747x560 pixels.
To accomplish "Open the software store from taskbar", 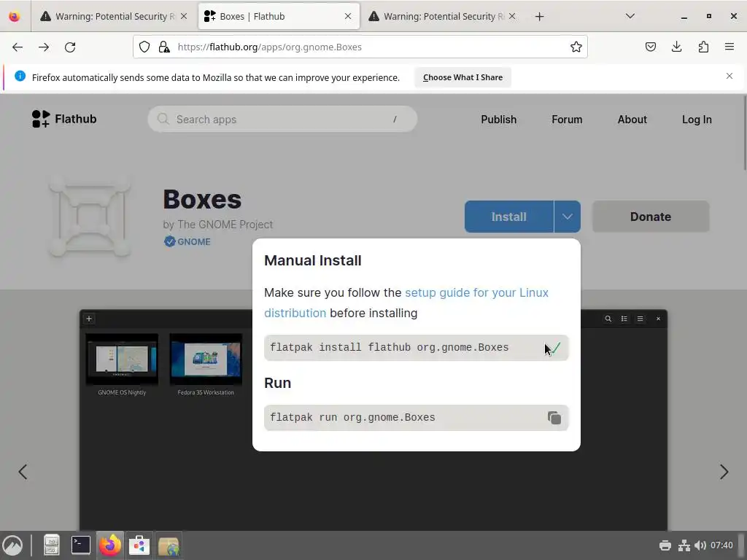I will point(139,545).
